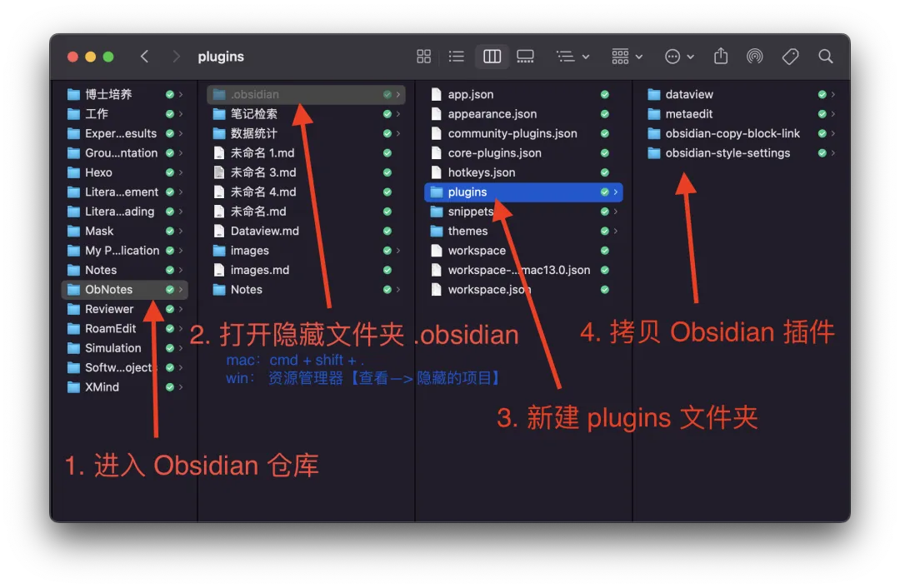Click the AirDrop icon in toolbar
900x588 pixels.
click(755, 57)
